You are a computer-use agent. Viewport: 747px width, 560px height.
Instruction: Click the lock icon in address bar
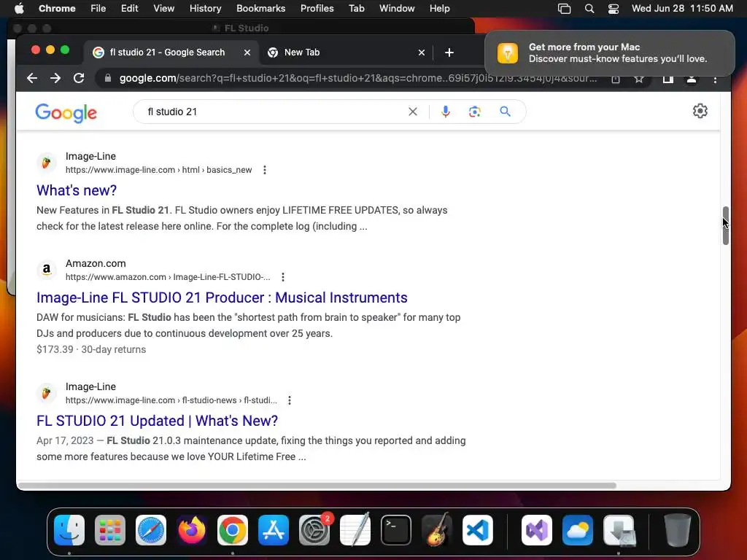(x=108, y=78)
